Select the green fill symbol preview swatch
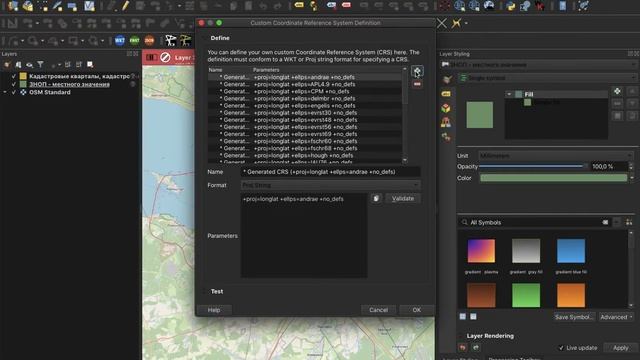 click(x=480, y=115)
